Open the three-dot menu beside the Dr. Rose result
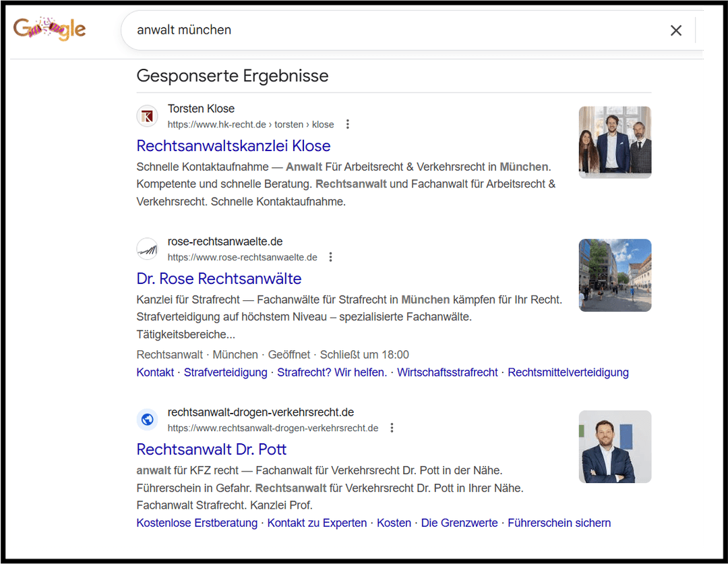 (330, 256)
